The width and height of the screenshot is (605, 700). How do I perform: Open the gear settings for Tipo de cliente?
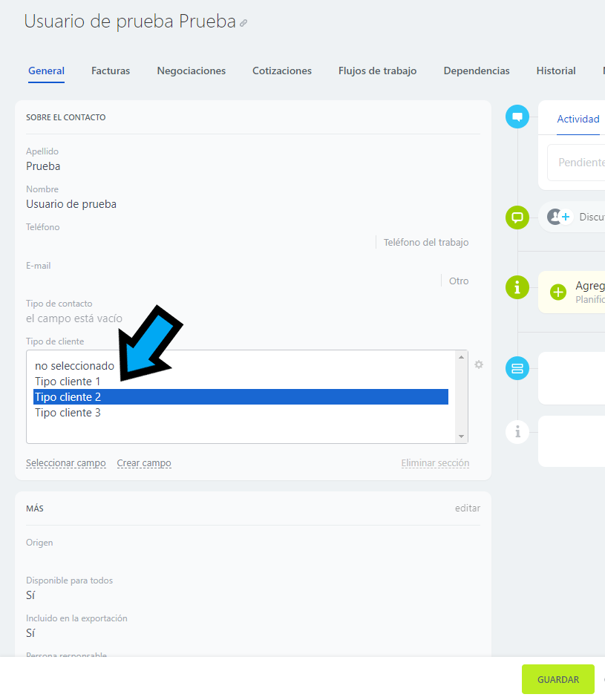pos(479,364)
